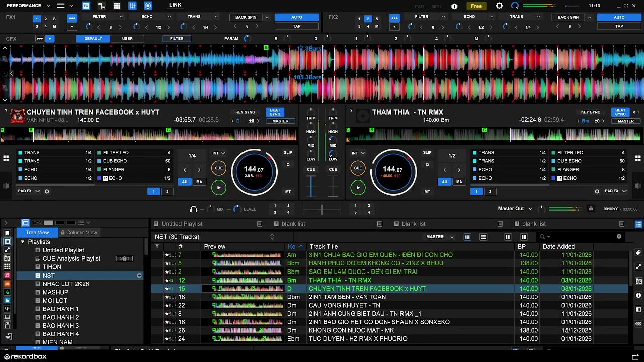Trigger the deck 1 DUB ECHO pad

pos(134,161)
